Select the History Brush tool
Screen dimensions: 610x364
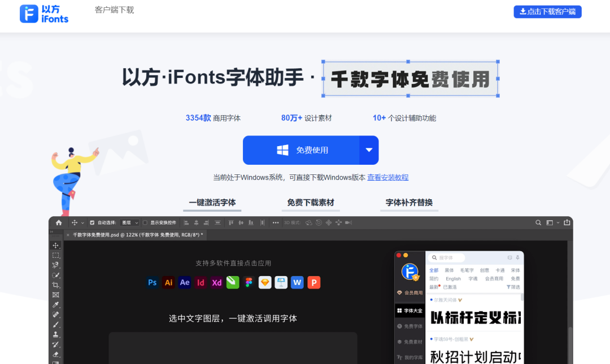pyautogui.click(x=55, y=344)
